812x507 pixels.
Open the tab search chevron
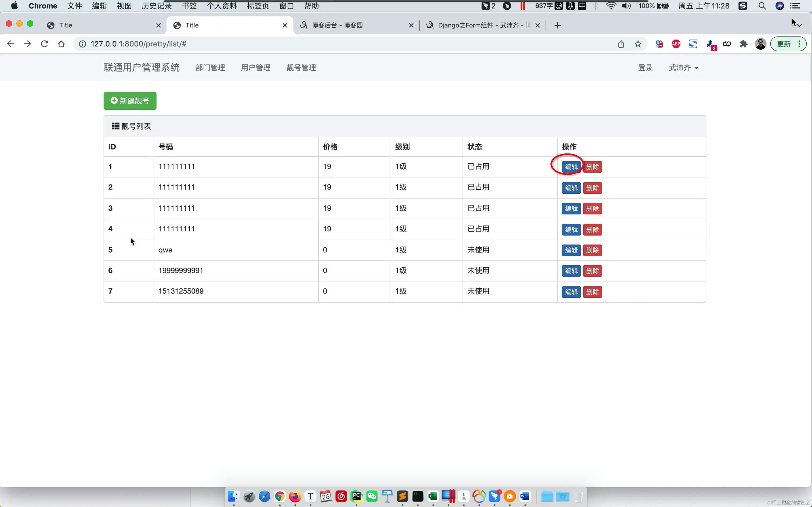pyautogui.click(x=799, y=25)
